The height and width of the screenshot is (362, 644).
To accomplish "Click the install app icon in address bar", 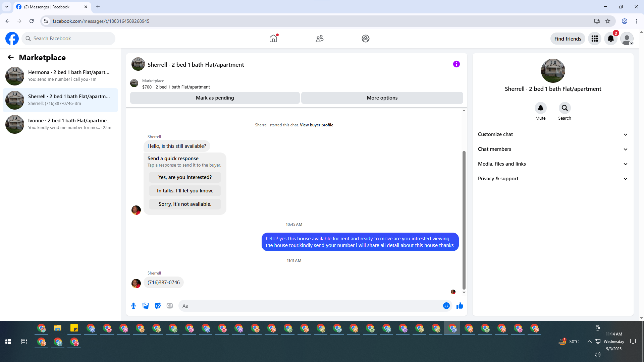I will point(597,21).
